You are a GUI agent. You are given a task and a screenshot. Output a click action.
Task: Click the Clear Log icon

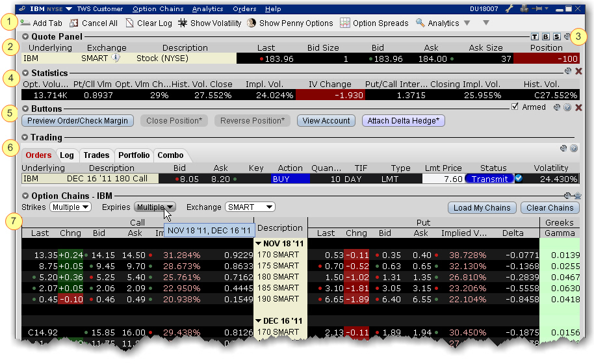pyautogui.click(x=130, y=23)
